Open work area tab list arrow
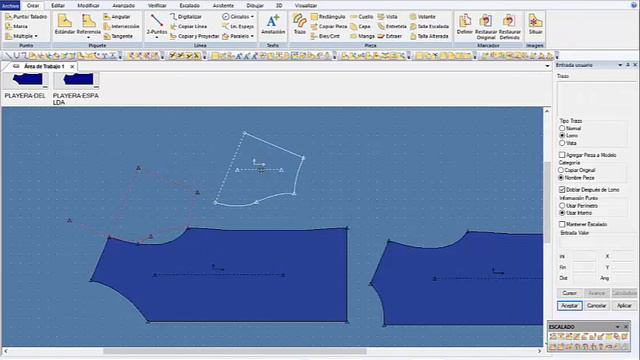 click(547, 66)
